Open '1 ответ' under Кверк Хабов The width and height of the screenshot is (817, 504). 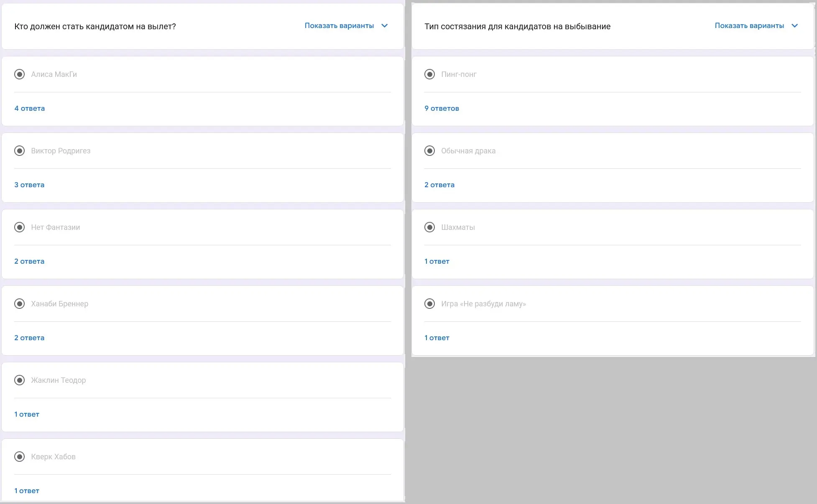click(27, 491)
